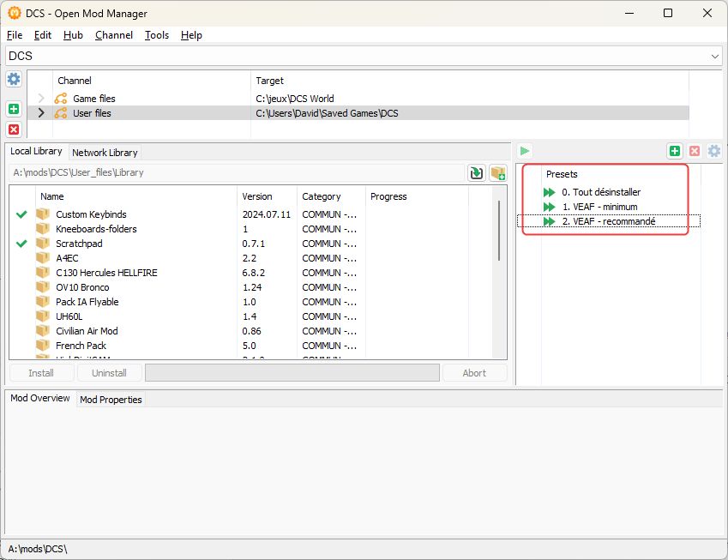Screen dimensions: 728x560
Task: Click the Custom Keybinds installed checkmark
Action: click(x=21, y=214)
